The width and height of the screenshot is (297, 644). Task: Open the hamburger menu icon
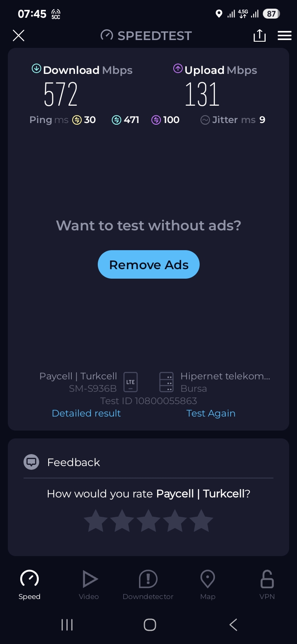285,36
